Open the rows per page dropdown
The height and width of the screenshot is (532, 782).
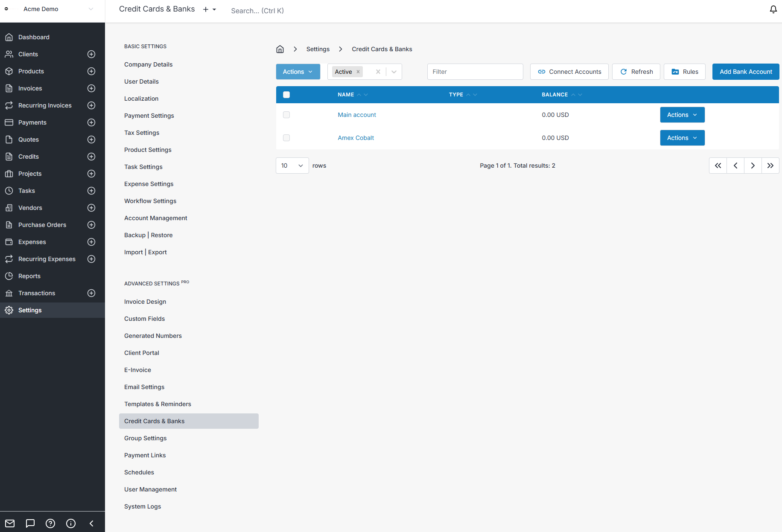292,166
